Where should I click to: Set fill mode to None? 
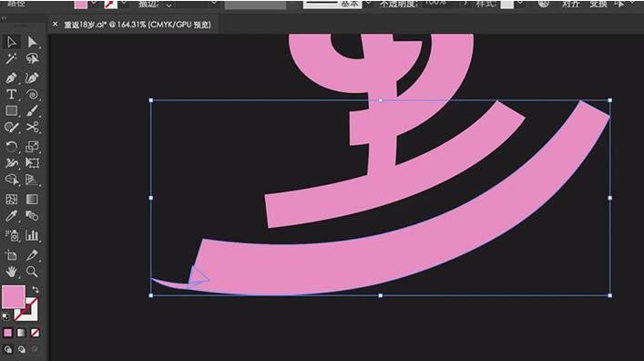pyautogui.click(x=36, y=332)
